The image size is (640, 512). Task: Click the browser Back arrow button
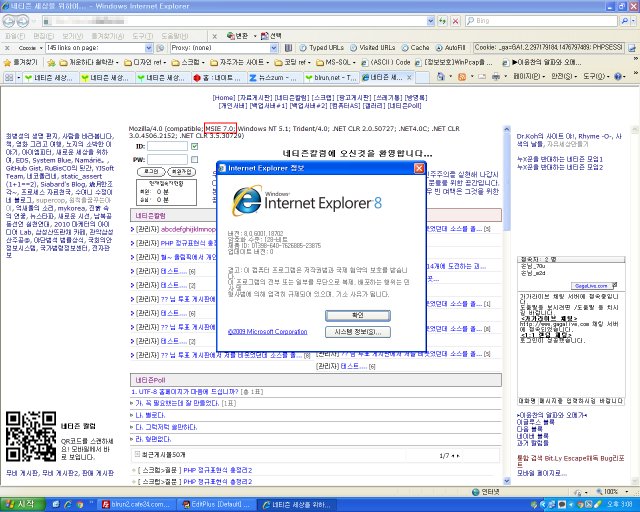click(x=9, y=21)
